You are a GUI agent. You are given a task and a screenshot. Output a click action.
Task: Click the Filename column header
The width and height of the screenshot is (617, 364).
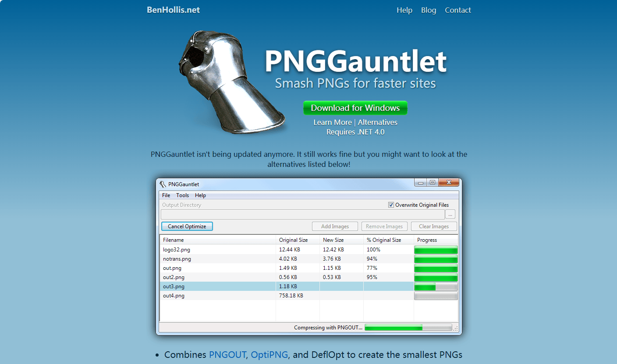pos(218,240)
